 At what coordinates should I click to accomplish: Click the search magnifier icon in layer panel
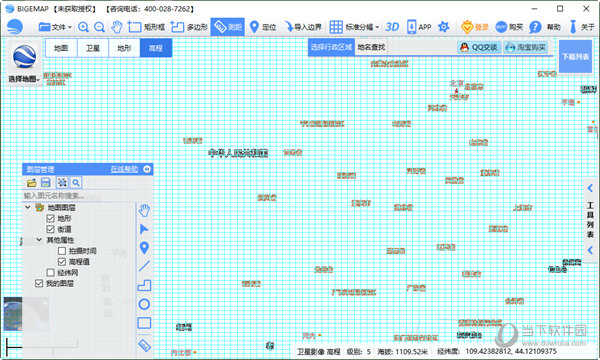(x=76, y=182)
